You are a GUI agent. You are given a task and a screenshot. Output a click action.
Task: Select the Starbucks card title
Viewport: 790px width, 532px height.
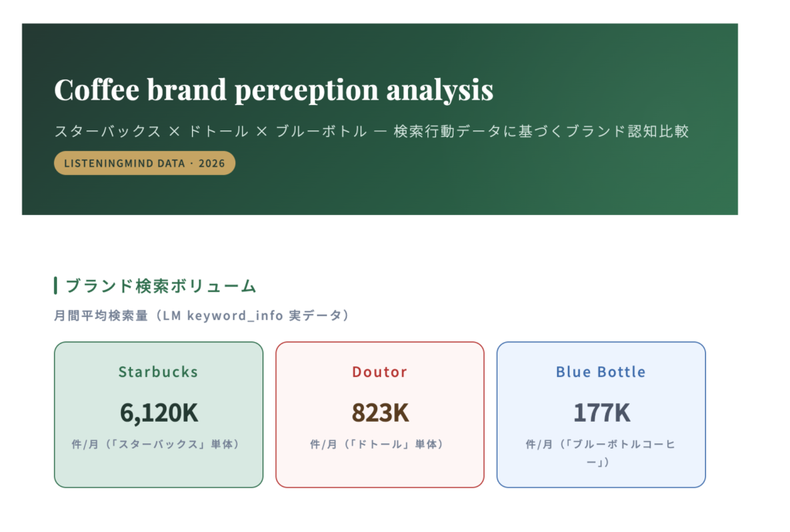(158, 372)
